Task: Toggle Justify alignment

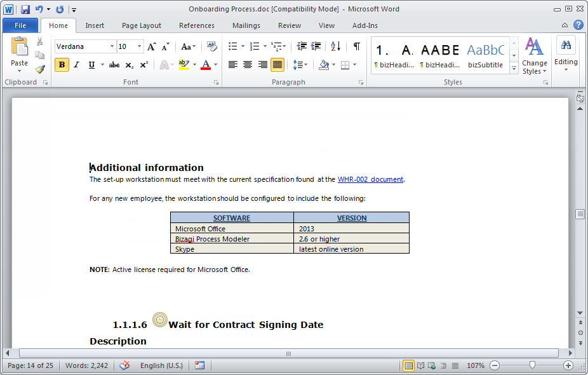Action: pos(277,65)
